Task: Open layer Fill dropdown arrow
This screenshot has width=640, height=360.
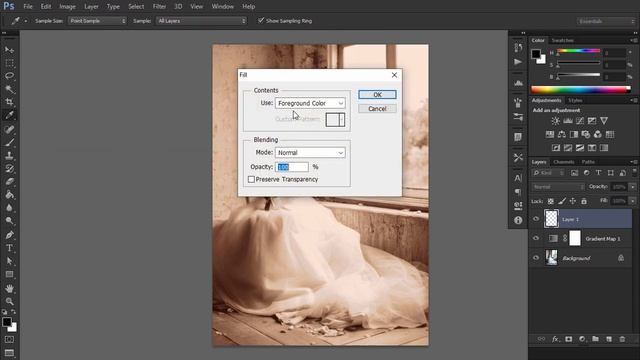Action: pos(633,201)
